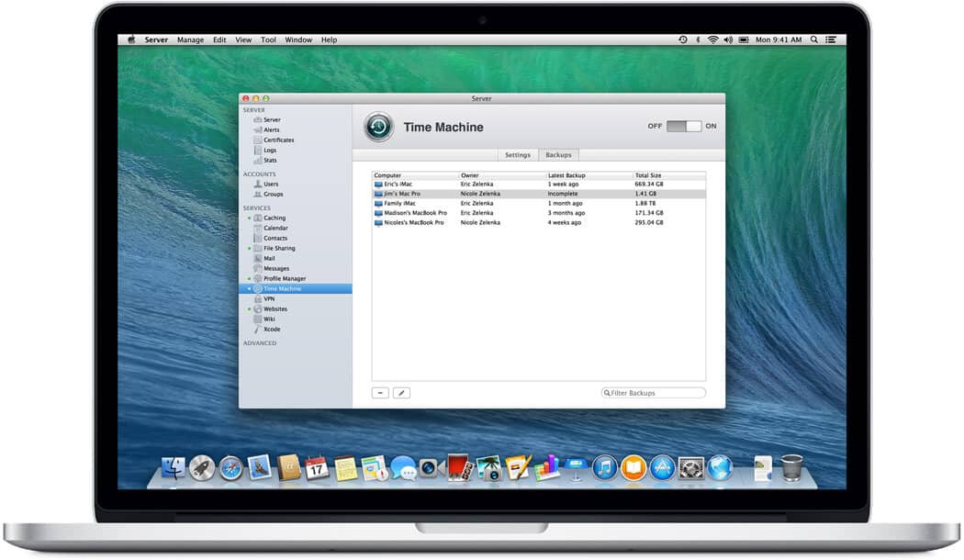
Task: Click the Wi-Fi menu bar icon
Action: pyautogui.click(x=713, y=39)
